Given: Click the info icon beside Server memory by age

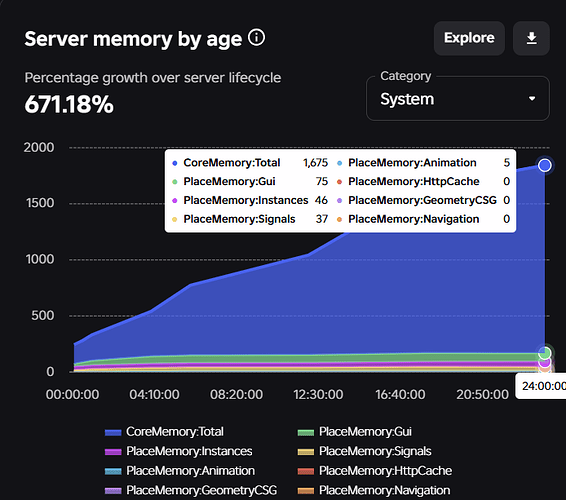Looking at the screenshot, I should pyautogui.click(x=256, y=38).
